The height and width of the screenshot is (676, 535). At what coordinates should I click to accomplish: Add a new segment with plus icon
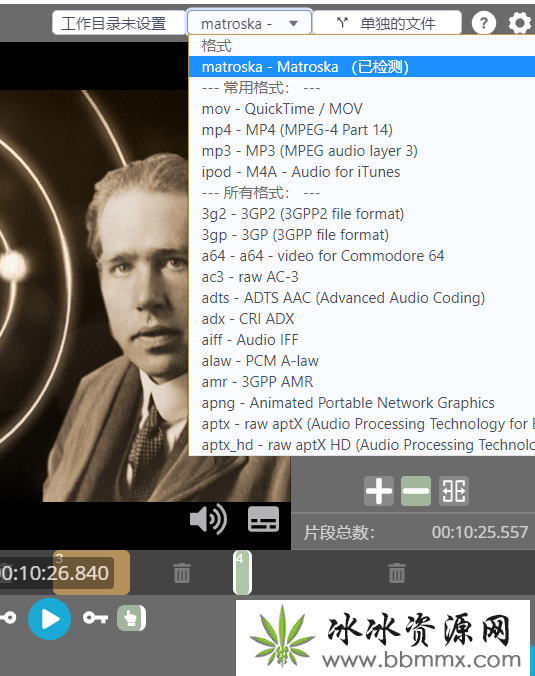click(x=379, y=491)
